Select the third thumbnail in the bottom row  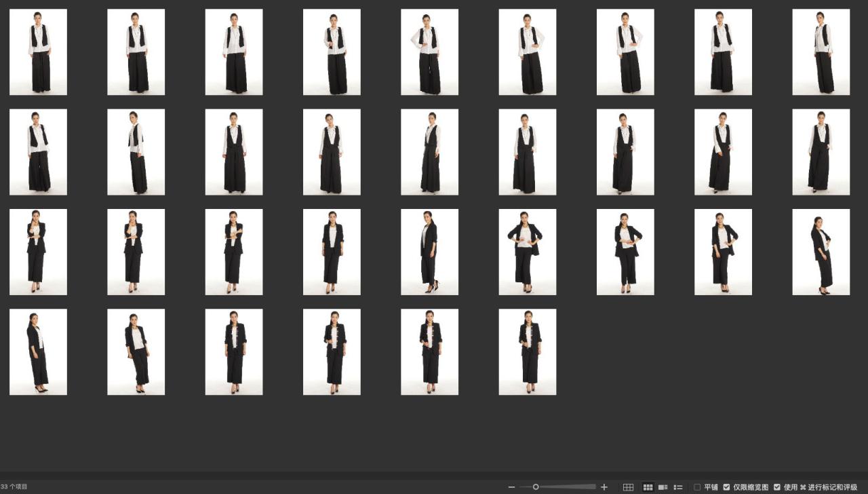click(x=234, y=351)
